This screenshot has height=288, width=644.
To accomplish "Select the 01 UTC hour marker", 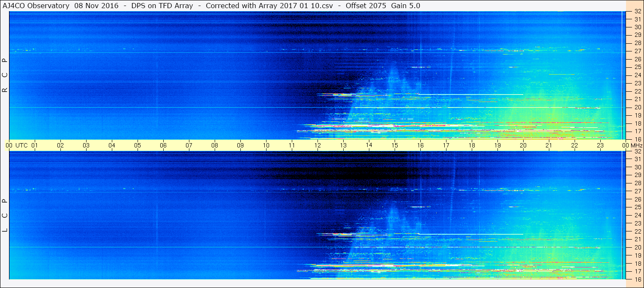I will click(35, 145).
